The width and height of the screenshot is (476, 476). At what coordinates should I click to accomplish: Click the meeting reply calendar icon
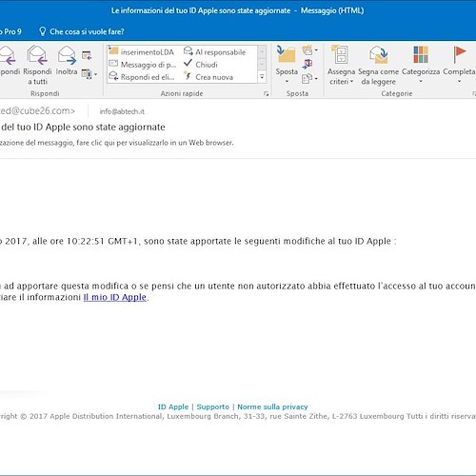(x=87, y=55)
